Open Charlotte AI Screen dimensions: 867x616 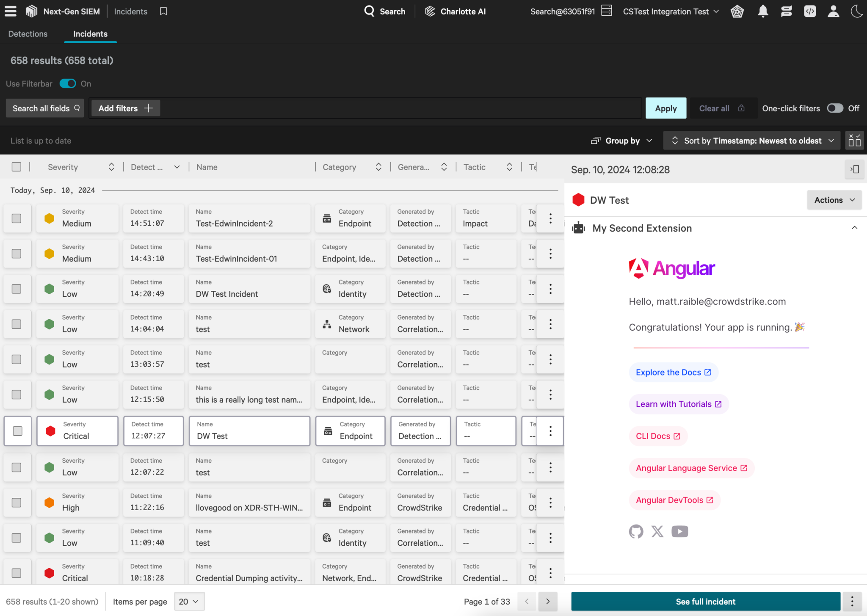(x=455, y=11)
